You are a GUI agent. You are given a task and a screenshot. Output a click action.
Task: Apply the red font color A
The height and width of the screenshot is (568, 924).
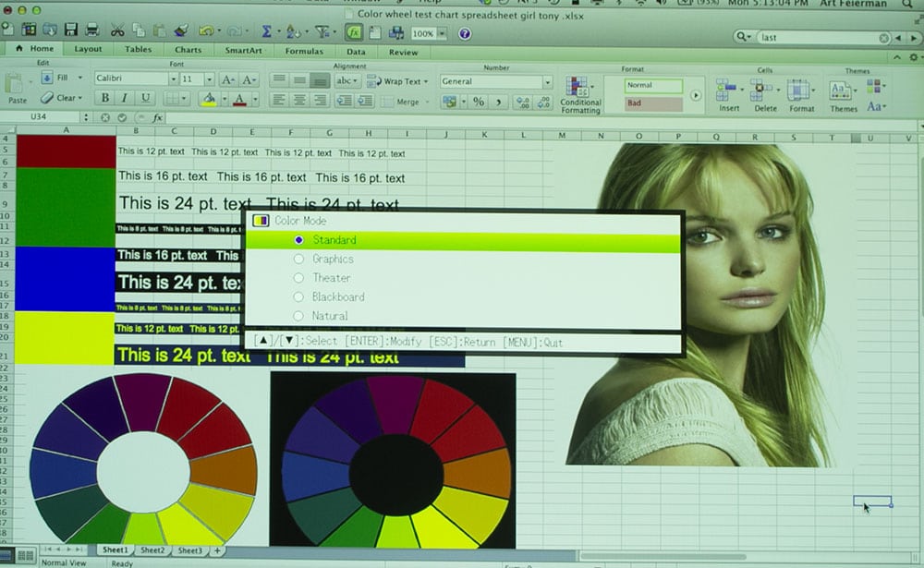[x=239, y=100]
